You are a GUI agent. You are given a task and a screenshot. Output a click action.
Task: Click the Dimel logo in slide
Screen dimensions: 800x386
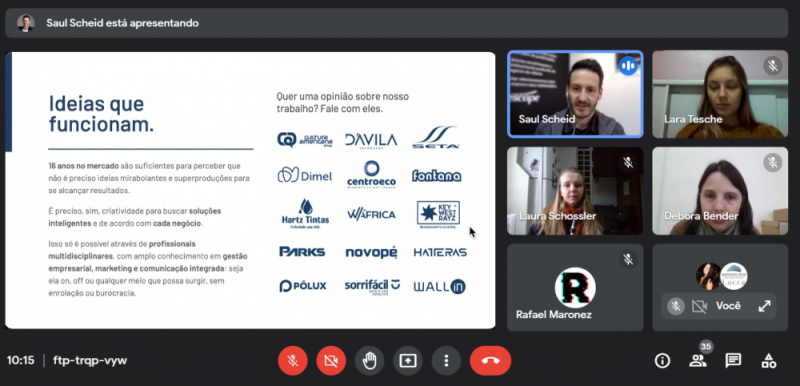(305, 175)
